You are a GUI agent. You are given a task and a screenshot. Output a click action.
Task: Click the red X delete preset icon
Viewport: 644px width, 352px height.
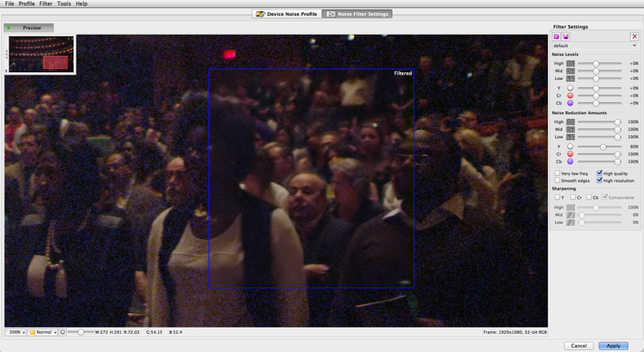point(634,37)
